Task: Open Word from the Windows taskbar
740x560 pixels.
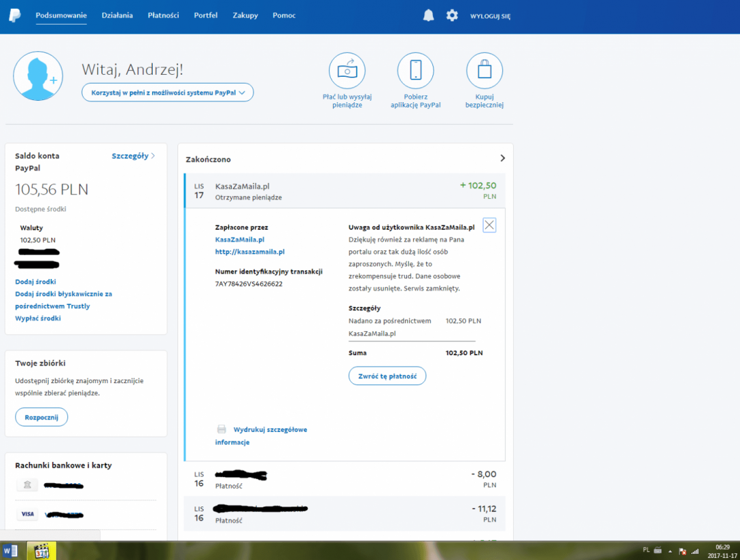Action: pyautogui.click(x=11, y=550)
